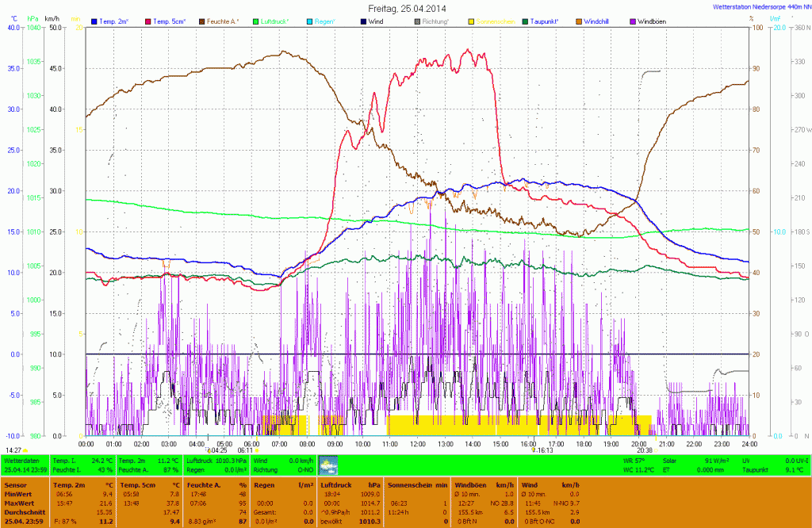Click the Freitag, 25.04.2014 chart title

click(406, 7)
